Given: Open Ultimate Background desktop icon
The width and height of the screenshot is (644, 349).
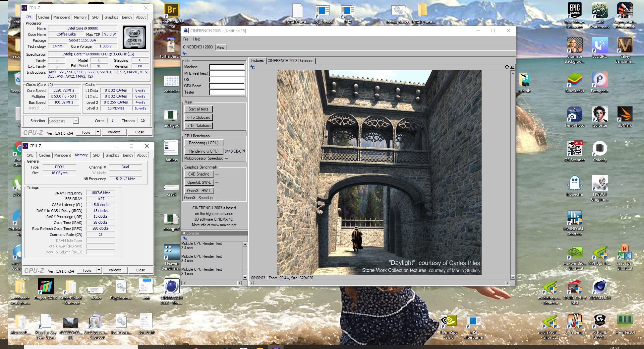Looking at the screenshot, I should pos(574,50).
